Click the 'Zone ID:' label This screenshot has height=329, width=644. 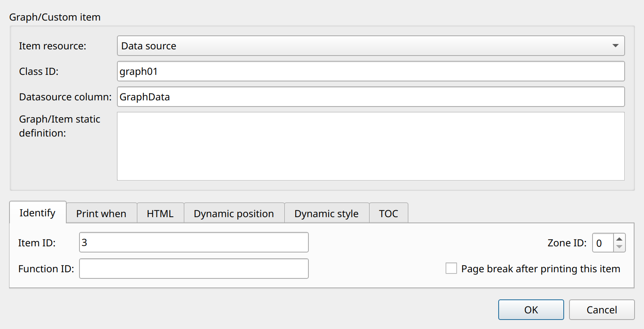[x=567, y=243]
